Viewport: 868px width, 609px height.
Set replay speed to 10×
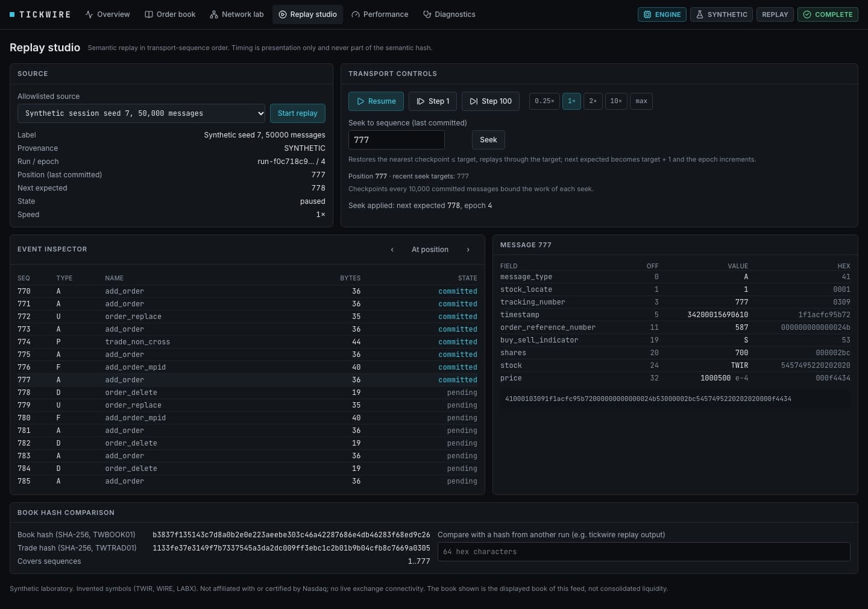616,101
